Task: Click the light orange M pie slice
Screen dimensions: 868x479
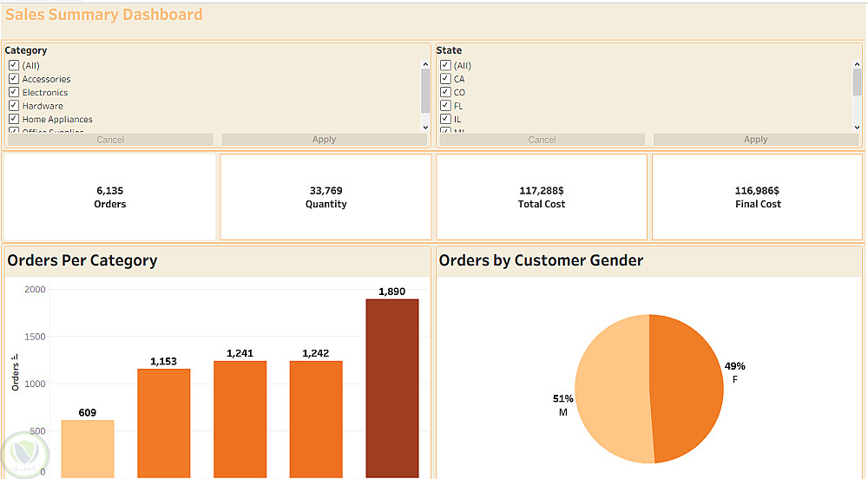Action: 612,390
